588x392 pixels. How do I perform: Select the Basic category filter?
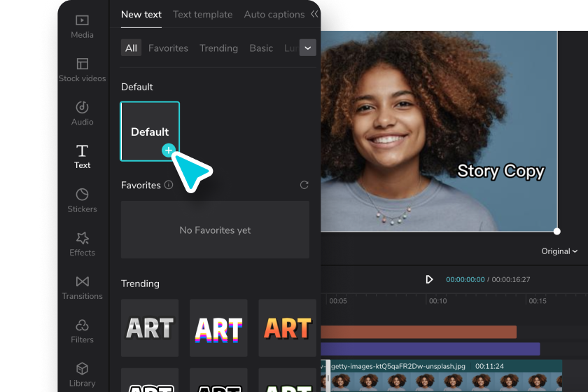point(261,48)
